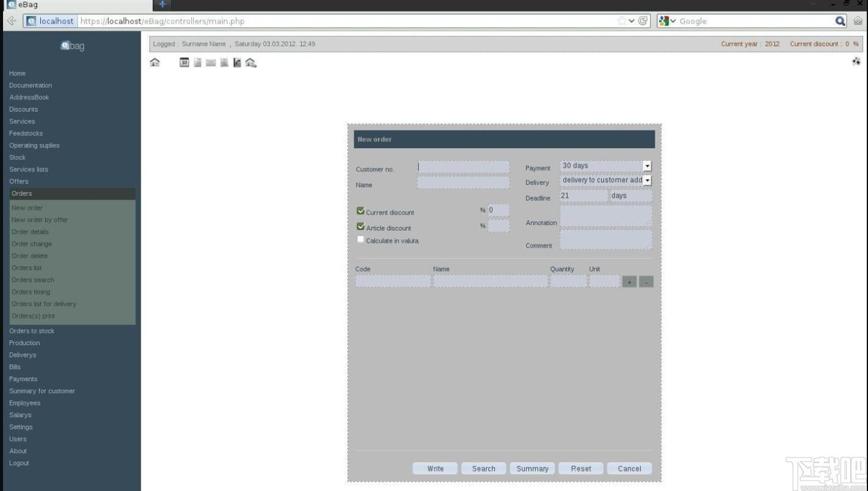Image resolution: width=868 pixels, height=491 pixels.
Task: Click the plus button to add article row
Action: click(x=629, y=282)
